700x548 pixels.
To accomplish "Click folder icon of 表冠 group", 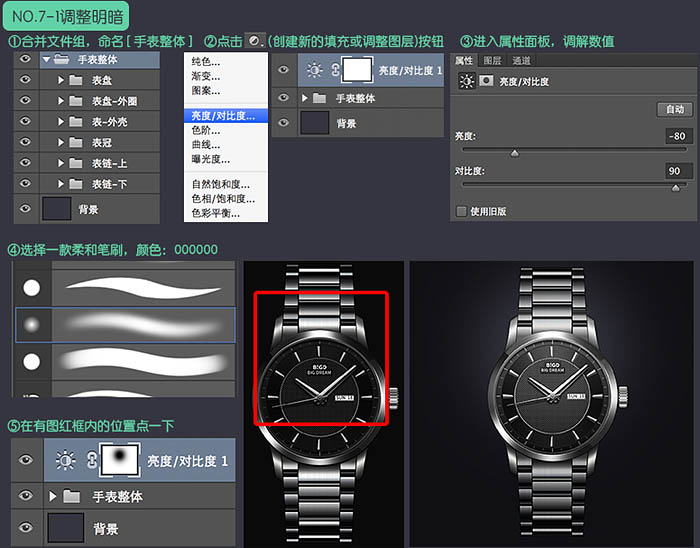I will (x=76, y=142).
